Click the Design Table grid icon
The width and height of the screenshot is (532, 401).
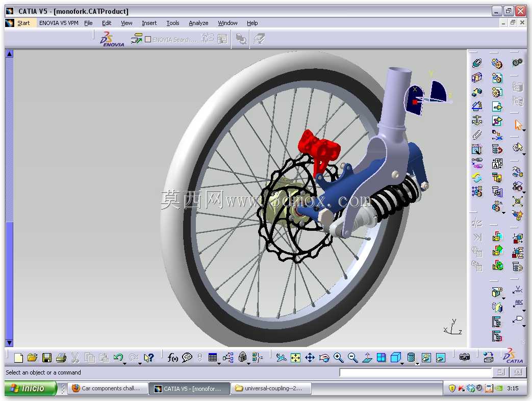point(212,357)
